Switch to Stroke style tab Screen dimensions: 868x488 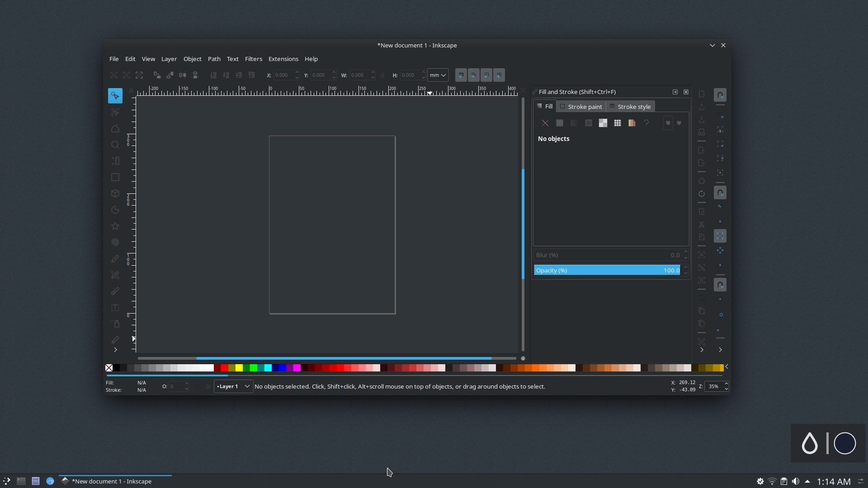click(630, 107)
